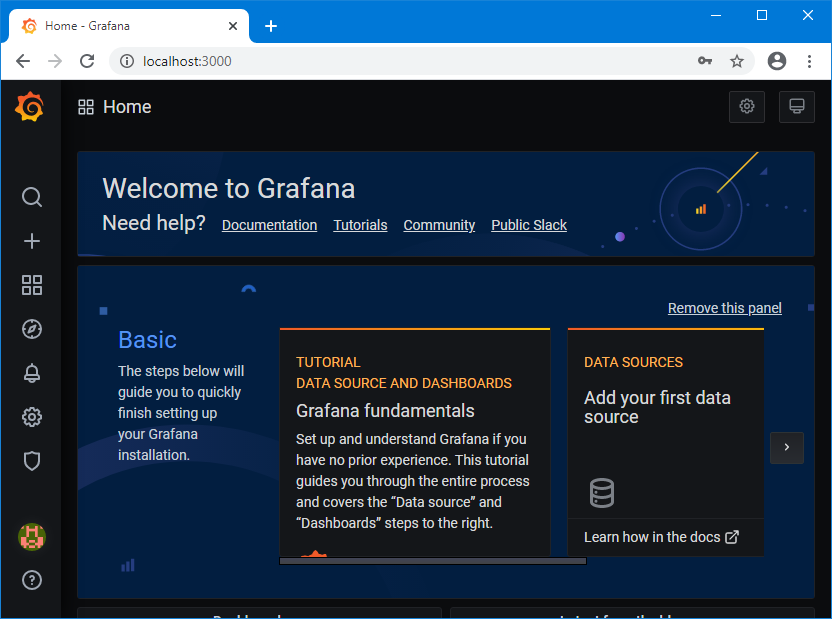Click the Grafana logo in sidebar
This screenshot has width=832, height=619.
[x=30, y=106]
